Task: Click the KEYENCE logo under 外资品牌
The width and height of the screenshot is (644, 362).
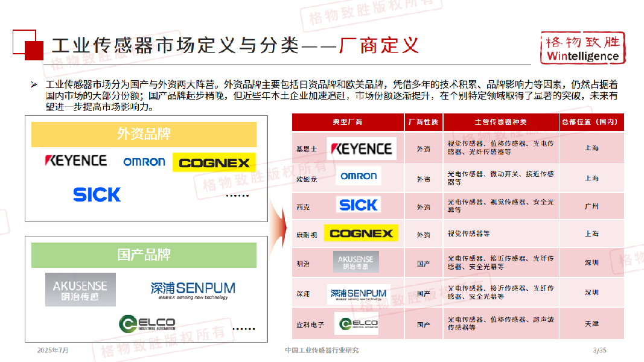Action: [76, 160]
